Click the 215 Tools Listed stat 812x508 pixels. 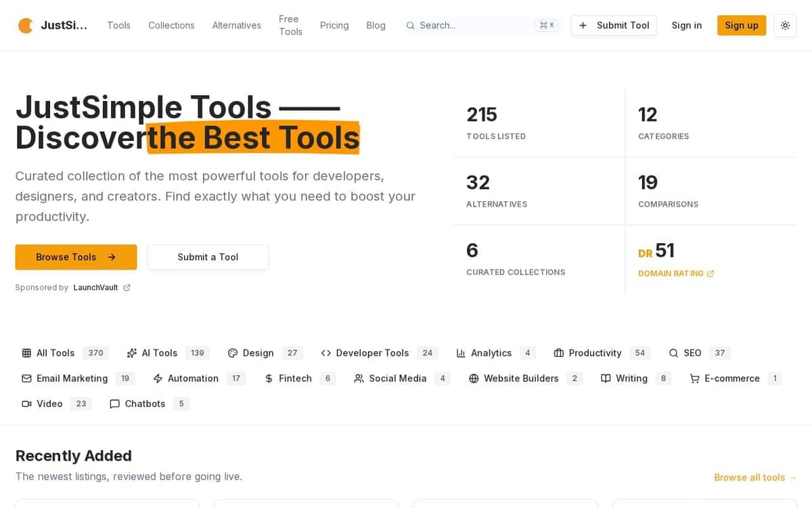coord(539,123)
